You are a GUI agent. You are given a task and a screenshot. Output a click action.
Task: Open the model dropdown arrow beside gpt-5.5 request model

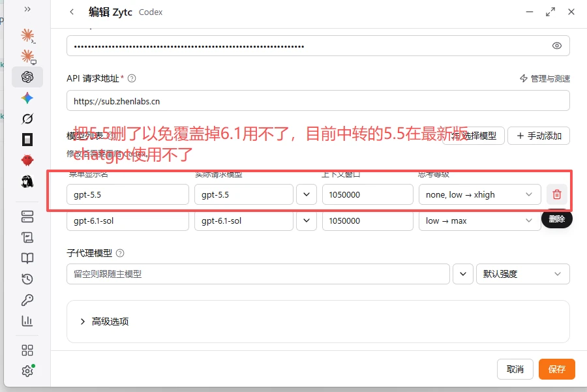[x=307, y=194]
